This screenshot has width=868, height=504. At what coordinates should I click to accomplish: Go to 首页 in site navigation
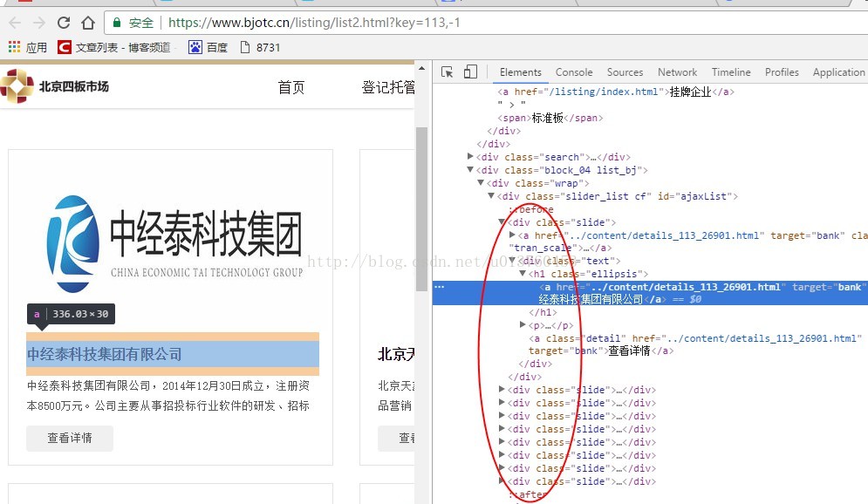(x=291, y=87)
